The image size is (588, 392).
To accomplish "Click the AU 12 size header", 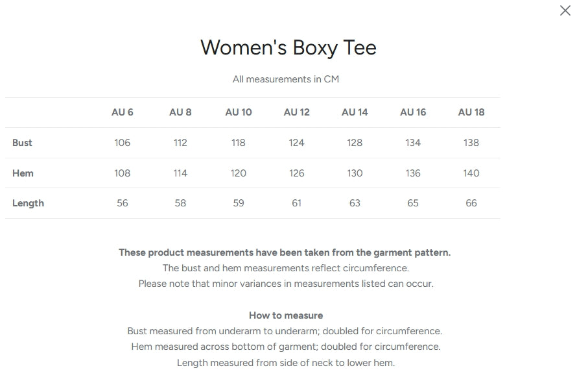I will [297, 112].
